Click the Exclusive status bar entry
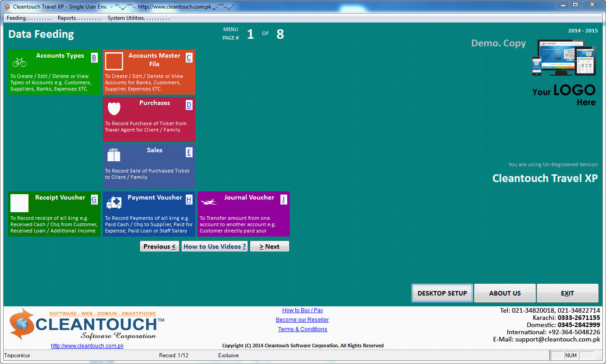Viewport: 606px width, 364px height. pyautogui.click(x=229, y=355)
